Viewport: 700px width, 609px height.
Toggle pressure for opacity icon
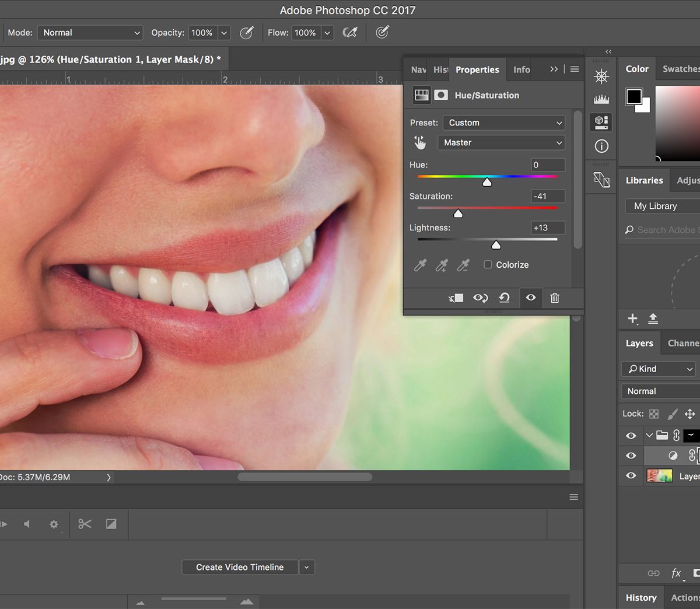(247, 33)
